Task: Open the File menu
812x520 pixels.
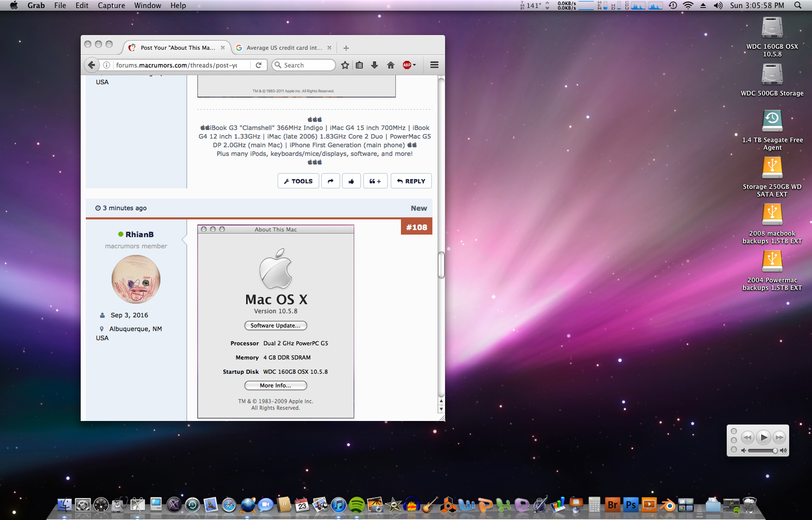Action: 60,6
